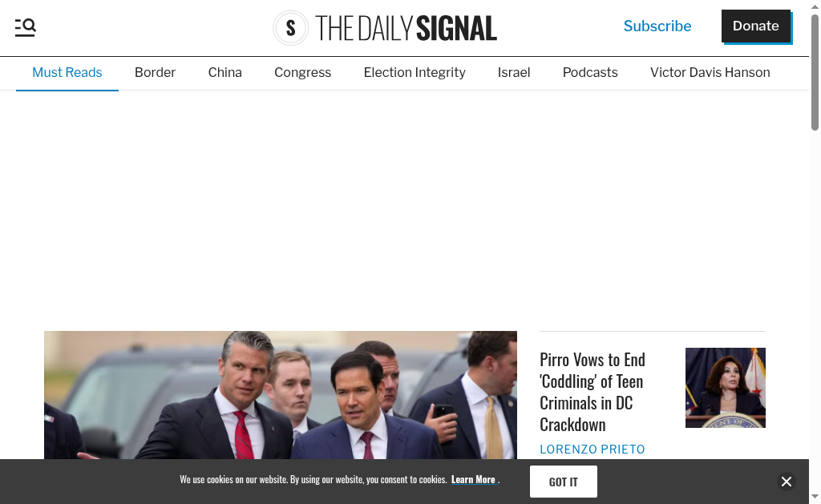821x504 pixels.
Task: Click the Donate button
Action: pos(755,26)
